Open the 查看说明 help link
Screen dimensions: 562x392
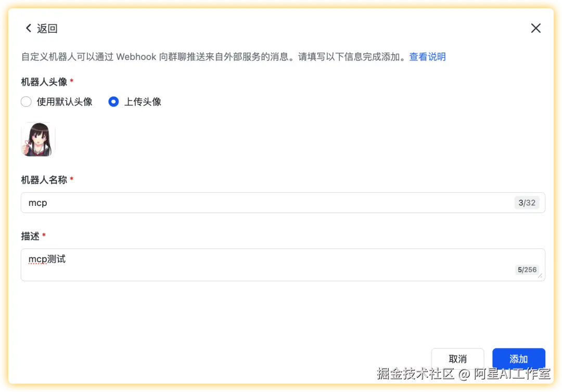(x=427, y=57)
